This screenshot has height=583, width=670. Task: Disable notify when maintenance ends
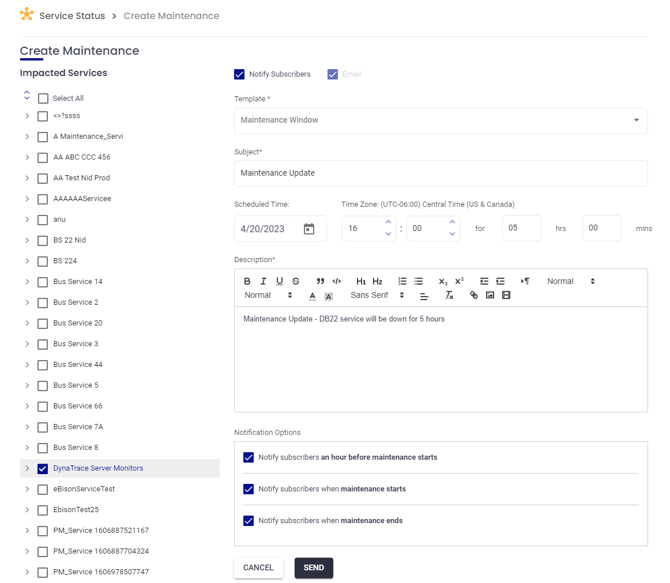click(x=249, y=521)
